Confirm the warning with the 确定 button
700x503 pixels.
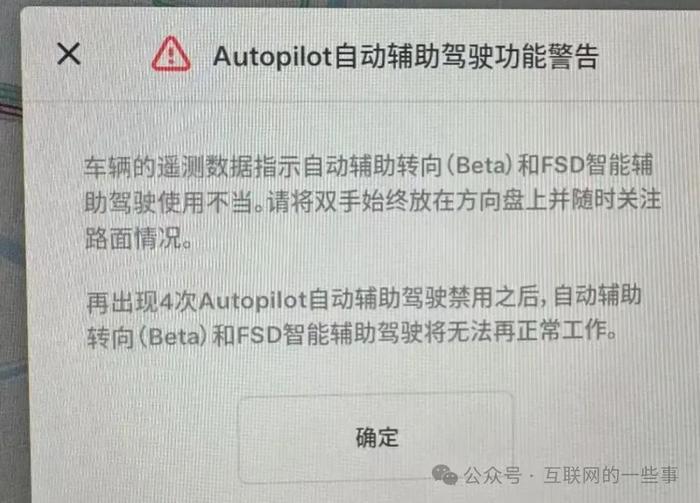pyautogui.click(x=376, y=437)
